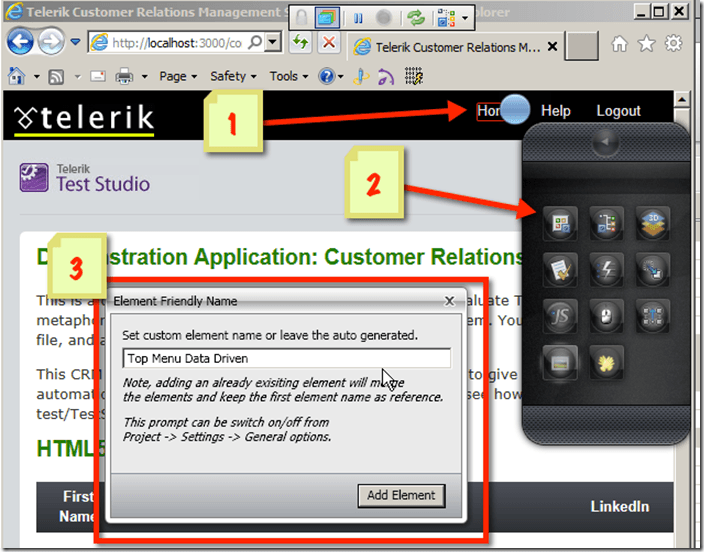Viewport: 704px width, 552px height.
Task: Click the Add to Project Elements icon in the element menu
Action: [560, 223]
